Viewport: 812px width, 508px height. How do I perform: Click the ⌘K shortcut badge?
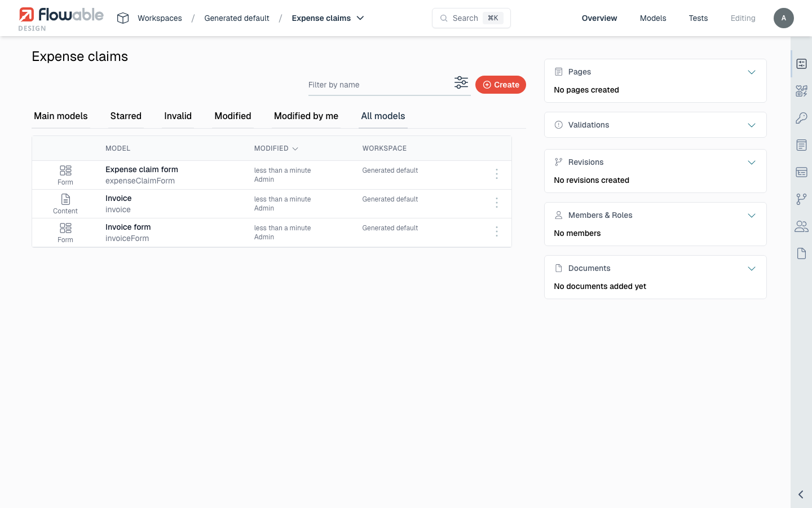(493, 18)
